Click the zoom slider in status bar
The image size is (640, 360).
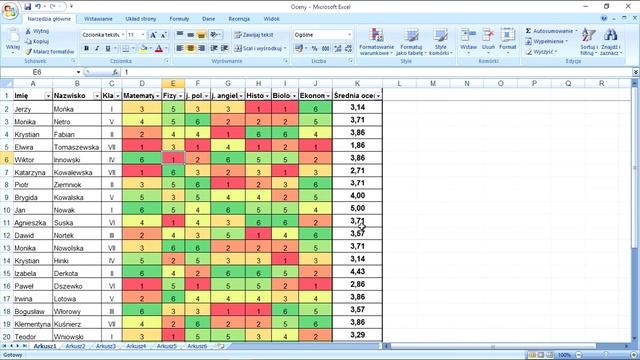(605, 355)
